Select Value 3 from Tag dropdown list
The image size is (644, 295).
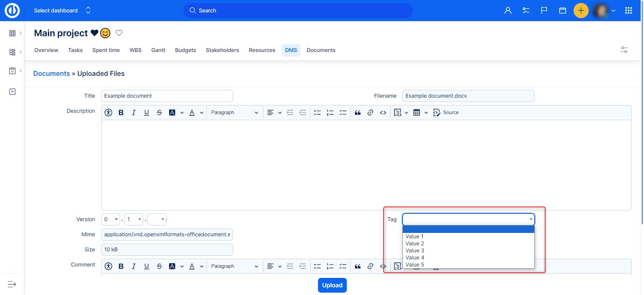415,251
